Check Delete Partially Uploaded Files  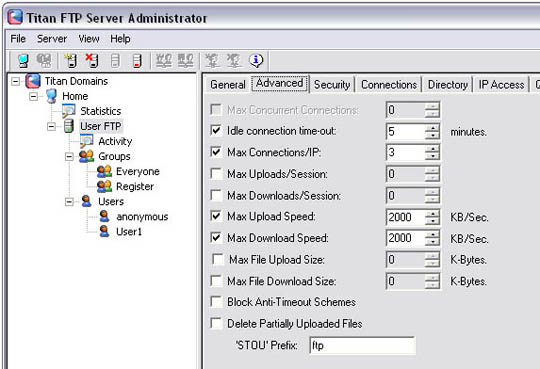click(216, 324)
